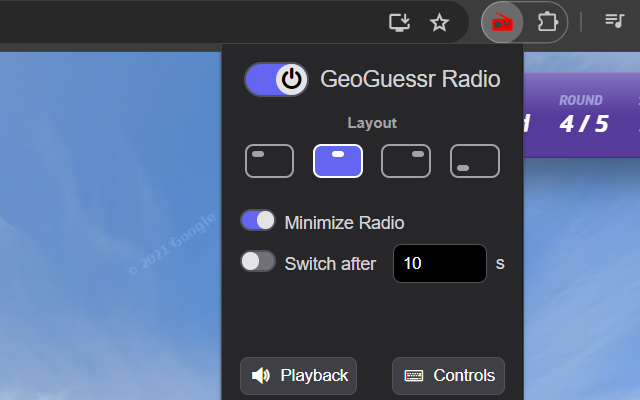Image resolution: width=640 pixels, height=400 pixels.
Task: Click the ROUND 4 / 5 indicator
Action: (584, 114)
